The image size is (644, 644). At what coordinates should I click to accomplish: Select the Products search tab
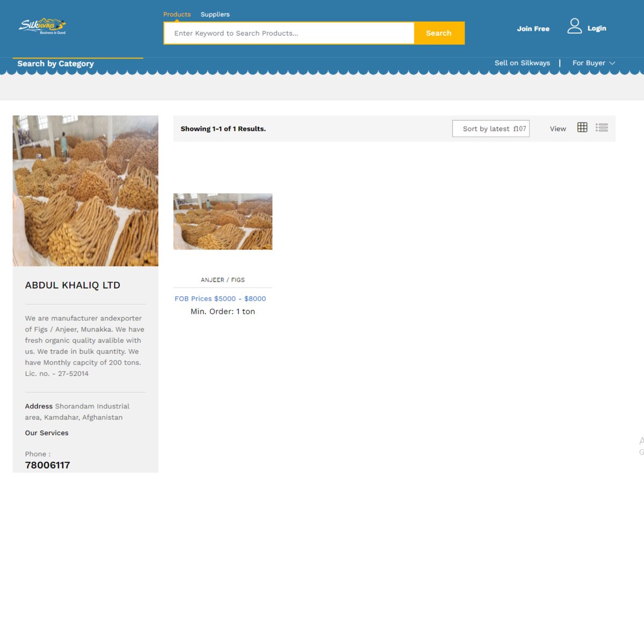point(177,14)
